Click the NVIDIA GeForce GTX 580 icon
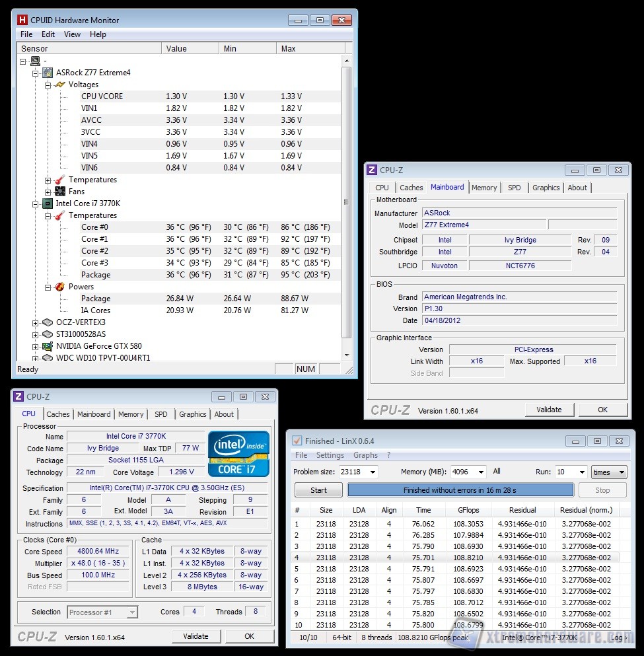 (x=48, y=346)
